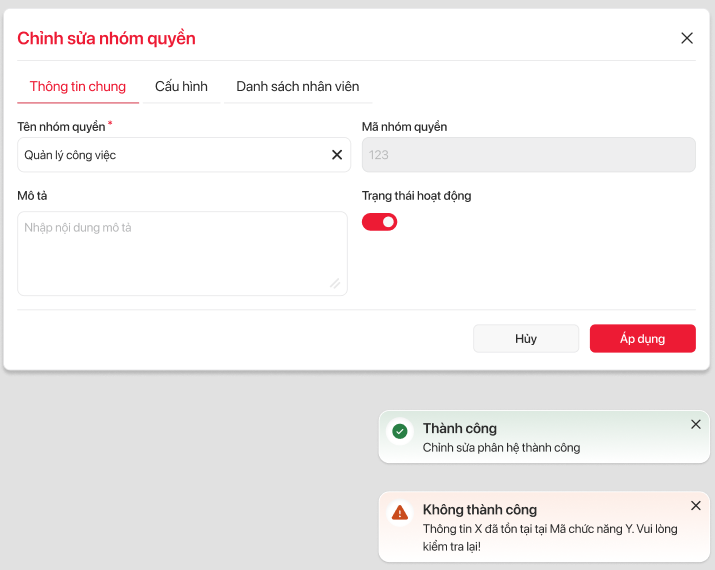Click the green checkmark success icon
Viewport: 715px width, 570px height.
point(400,431)
